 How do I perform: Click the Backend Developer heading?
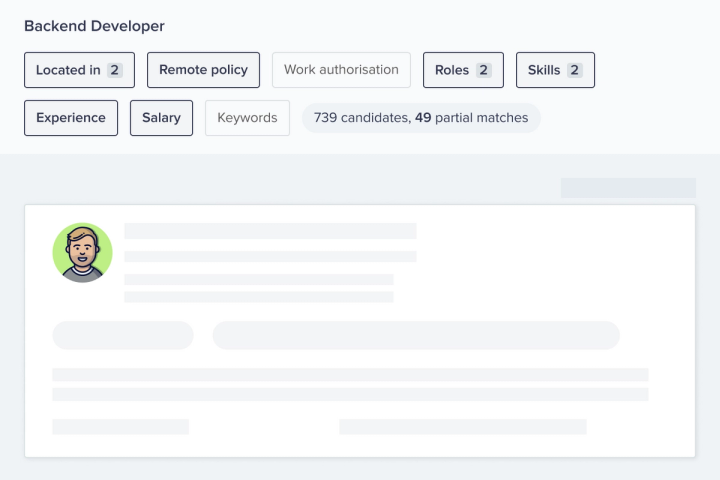pyautogui.click(x=94, y=26)
